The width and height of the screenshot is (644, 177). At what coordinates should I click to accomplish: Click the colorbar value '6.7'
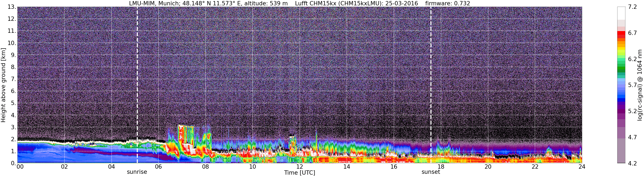point(632,33)
